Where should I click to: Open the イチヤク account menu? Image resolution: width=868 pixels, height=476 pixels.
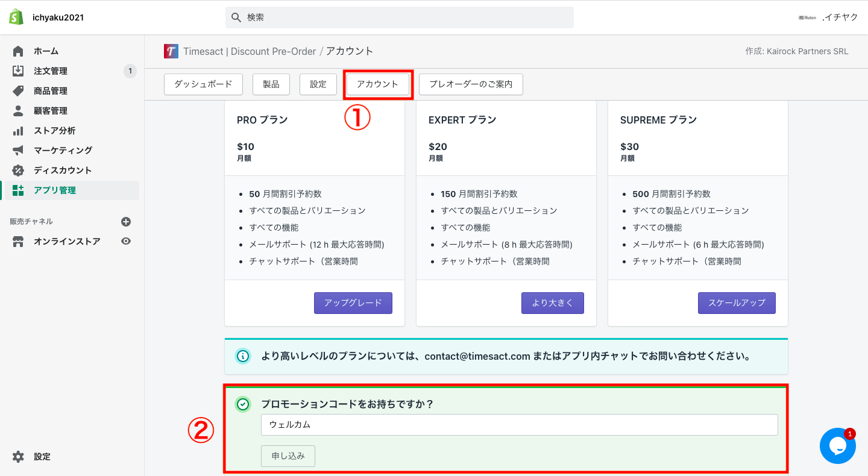tap(828, 17)
